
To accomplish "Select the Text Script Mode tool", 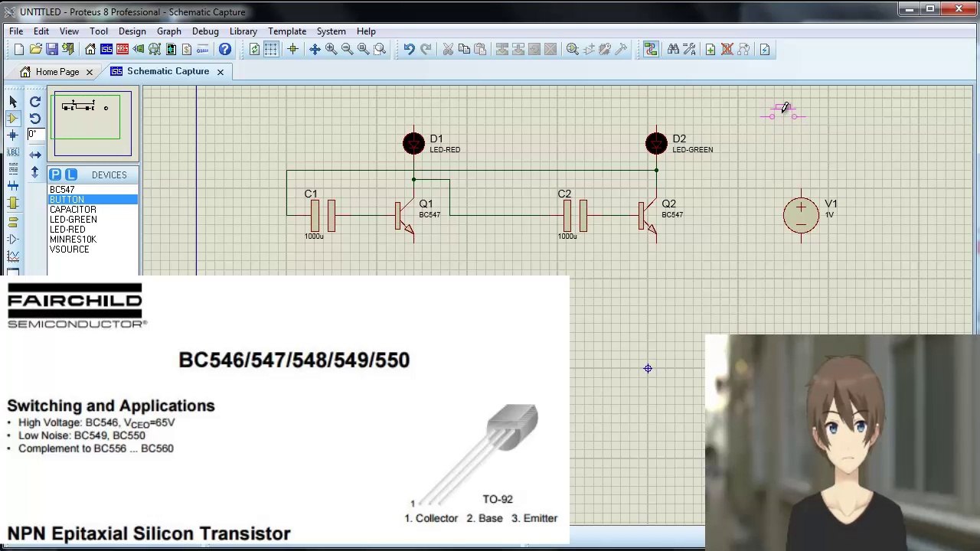I will 13,169.
